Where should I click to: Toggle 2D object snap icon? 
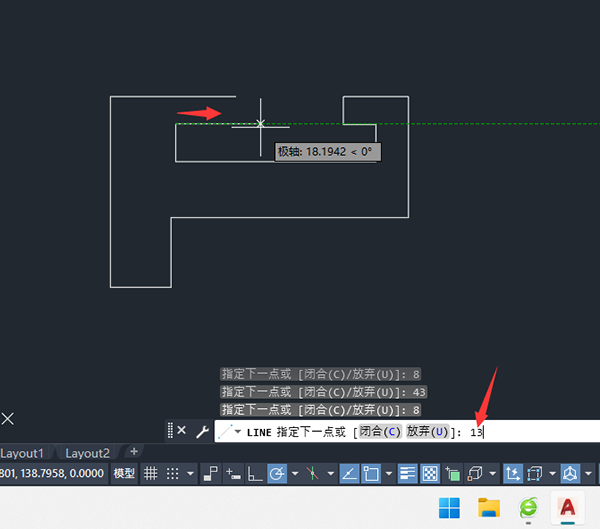pyautogui.click(x=371, y=473)
